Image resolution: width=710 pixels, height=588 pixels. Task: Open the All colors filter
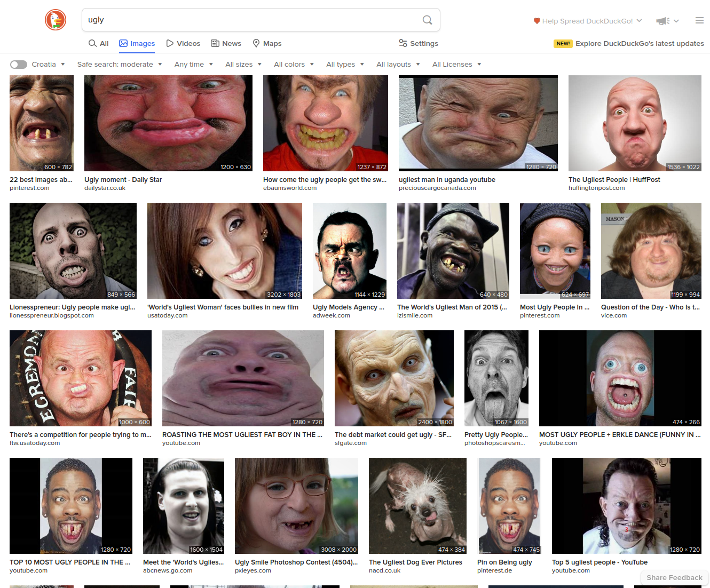tap(294, 65)
